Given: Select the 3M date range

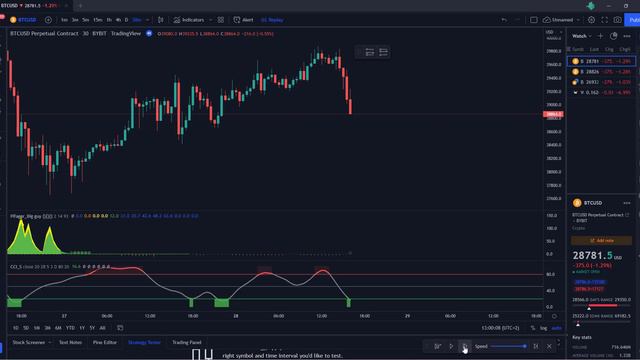Looking at the screenshot, I should point(47,328).
